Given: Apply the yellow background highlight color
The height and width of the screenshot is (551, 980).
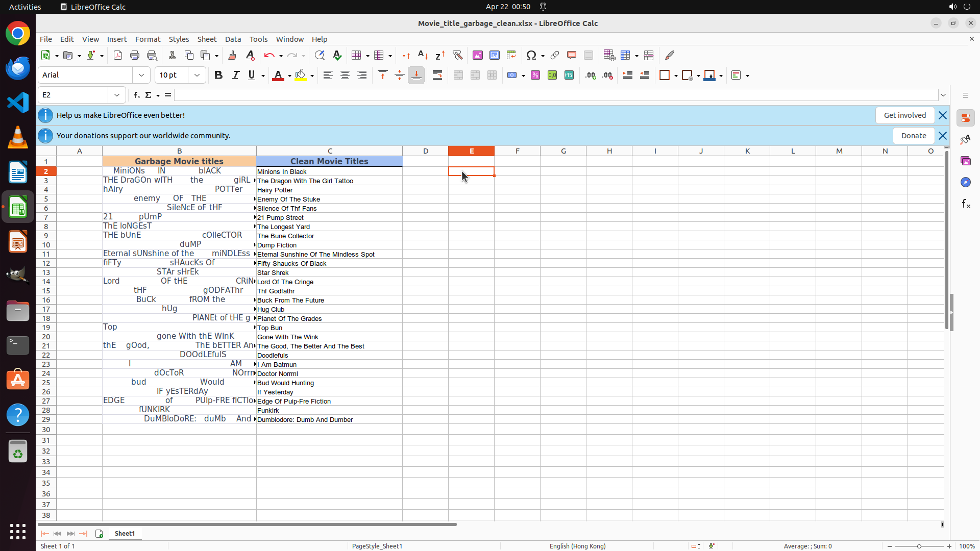Looking at the screenshot, I should click(301, 75).
